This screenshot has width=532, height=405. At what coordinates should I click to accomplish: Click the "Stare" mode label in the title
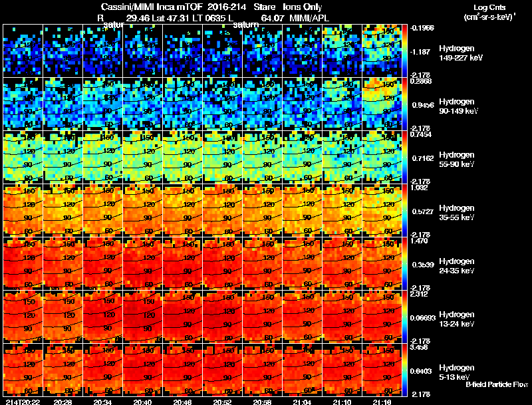[264, 7]
